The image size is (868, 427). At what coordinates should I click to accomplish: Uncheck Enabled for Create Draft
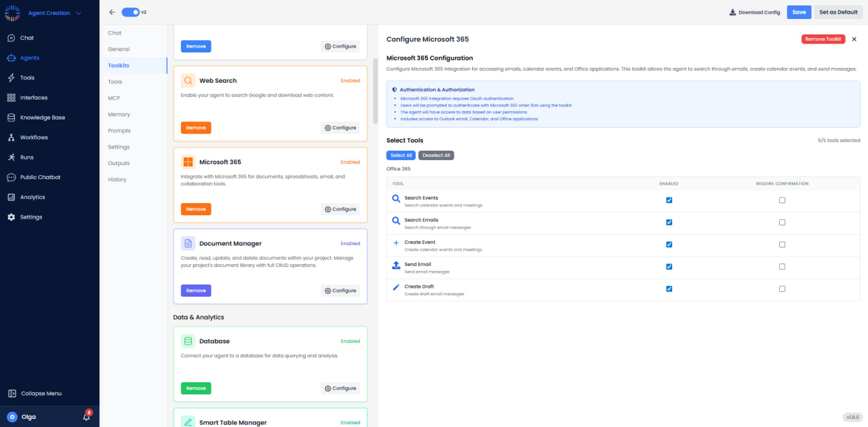669,289
